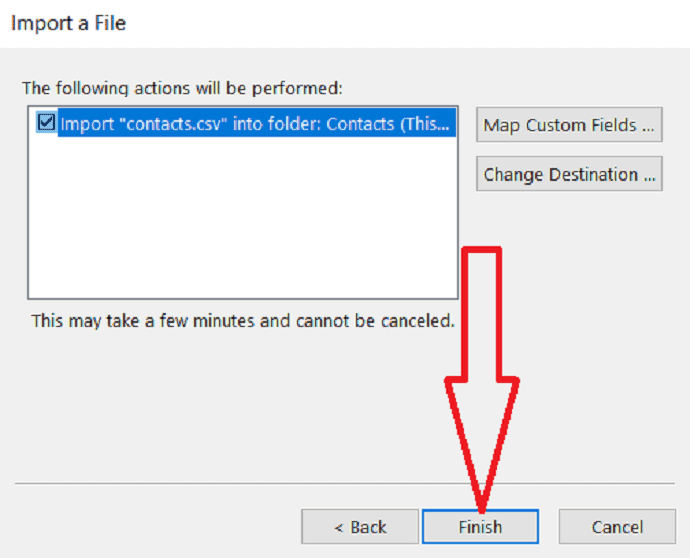Uncheck the Import "contacts.csv" checkbox
This screenshot has height=558, width=690.
point(46,123)
